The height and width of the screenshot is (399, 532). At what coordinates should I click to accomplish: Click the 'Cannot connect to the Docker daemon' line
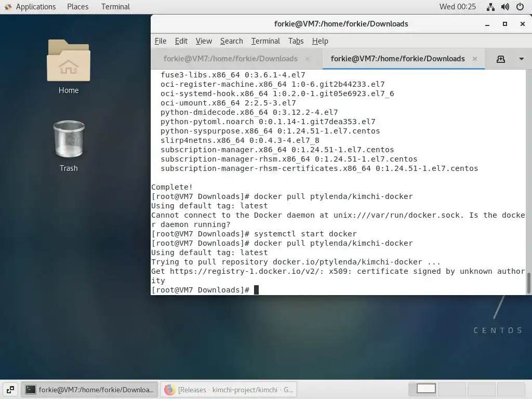[338, 220]
